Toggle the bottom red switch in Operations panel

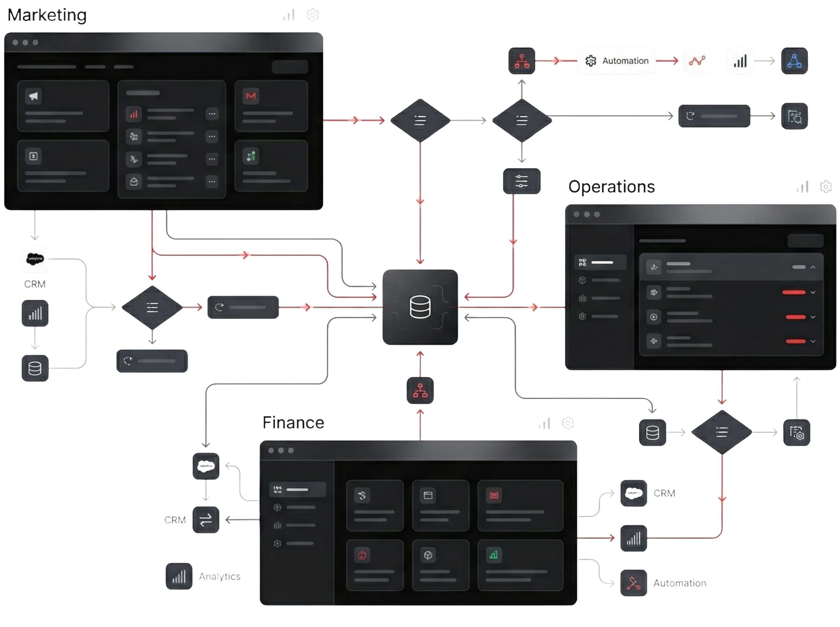point(796,341)
